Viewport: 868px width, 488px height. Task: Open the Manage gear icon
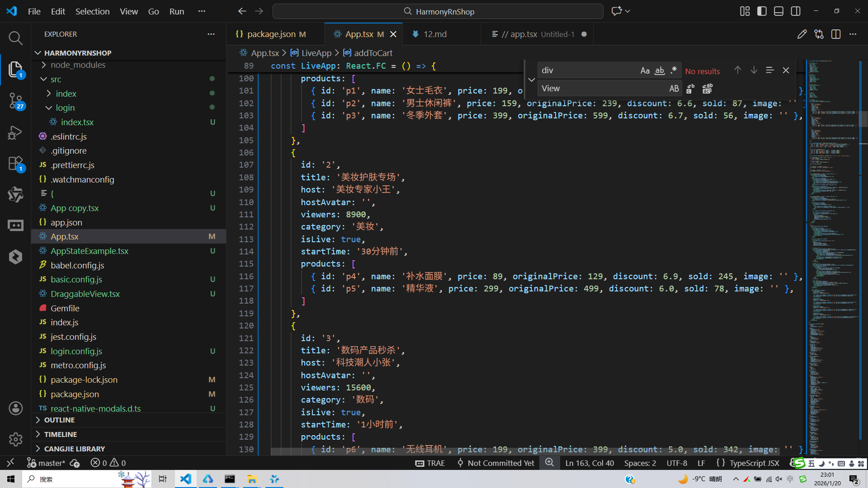(15, 439)
